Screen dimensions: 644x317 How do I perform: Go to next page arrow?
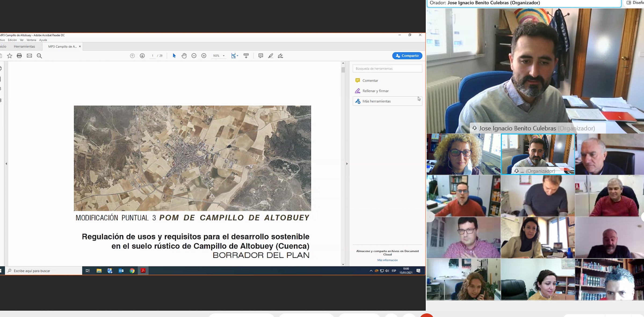tap(142, 56)
